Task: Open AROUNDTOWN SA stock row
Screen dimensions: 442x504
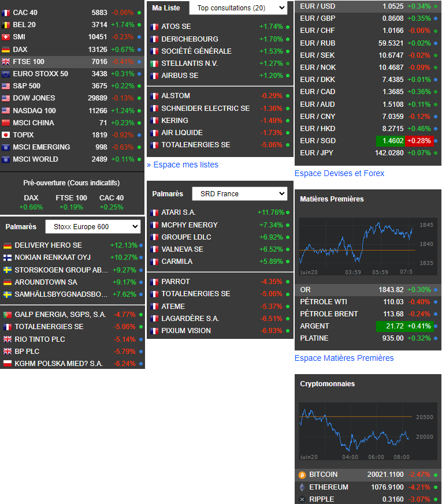Action: (72, 282)
